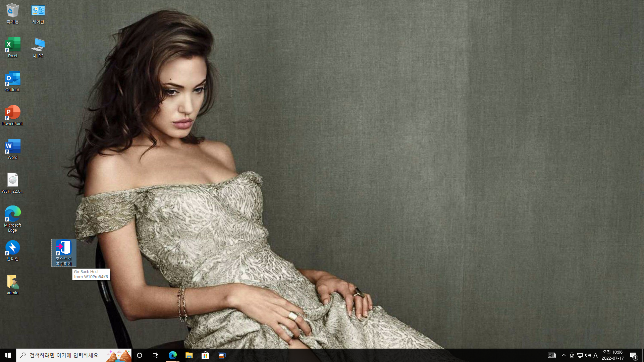This screenshot has height=362, width=644.
Task: Open the Windows Start menu
Action: coord(8,355)
